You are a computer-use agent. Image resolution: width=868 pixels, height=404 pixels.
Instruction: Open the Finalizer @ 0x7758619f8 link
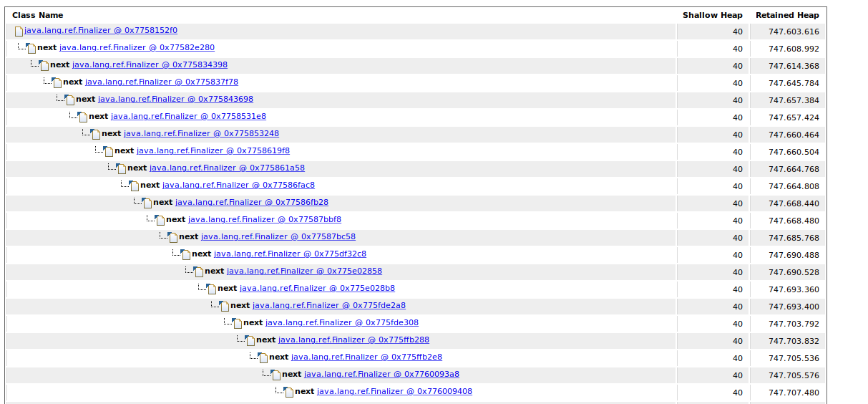(213, 150)
